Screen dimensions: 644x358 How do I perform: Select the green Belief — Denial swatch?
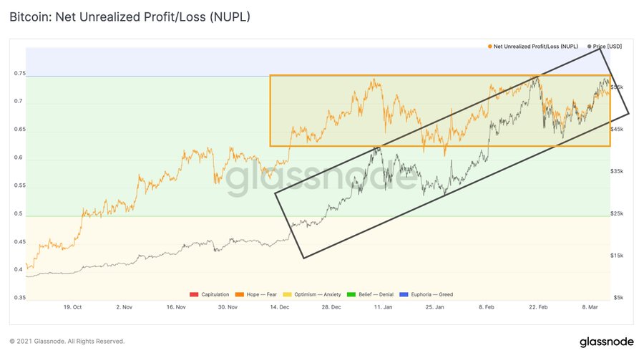coord(351,294)
